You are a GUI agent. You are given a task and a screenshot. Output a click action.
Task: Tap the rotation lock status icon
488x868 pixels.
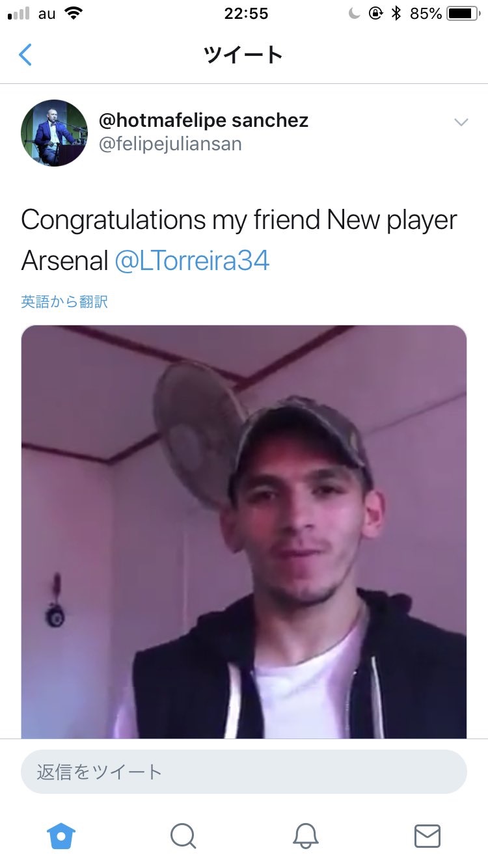pyautogui.click(x=375, y=14)
